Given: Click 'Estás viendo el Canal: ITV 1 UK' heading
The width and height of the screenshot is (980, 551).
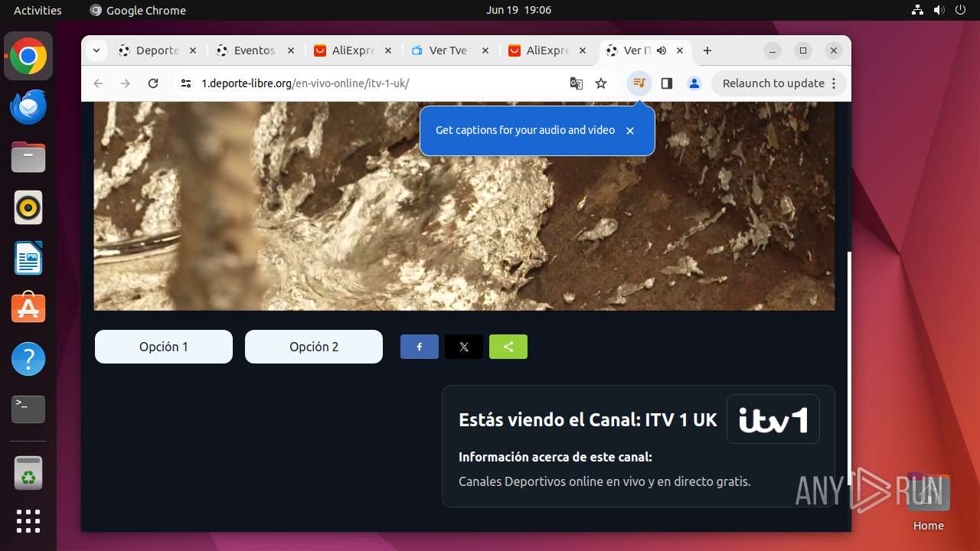Looking at the screenshot, I should (587, 420).
